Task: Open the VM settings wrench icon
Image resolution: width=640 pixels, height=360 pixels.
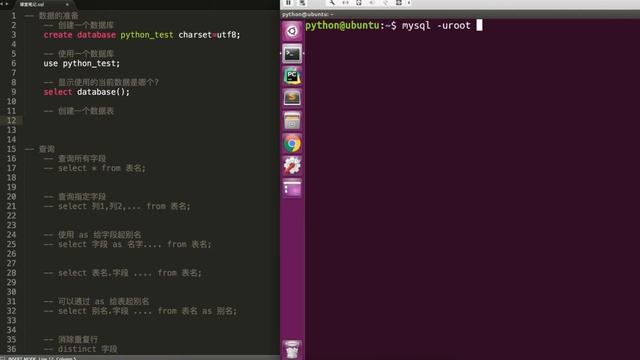Action: [332, 2]
